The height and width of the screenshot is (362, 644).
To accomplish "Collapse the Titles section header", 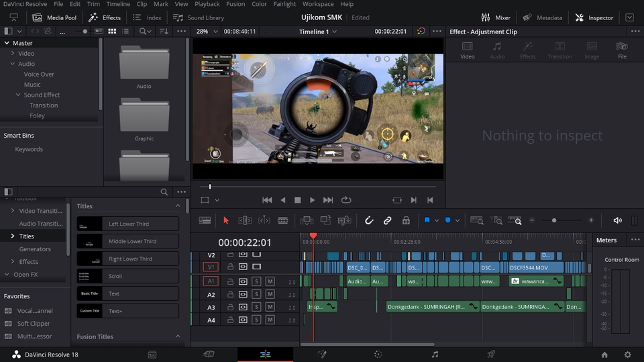I will [177, 206].
